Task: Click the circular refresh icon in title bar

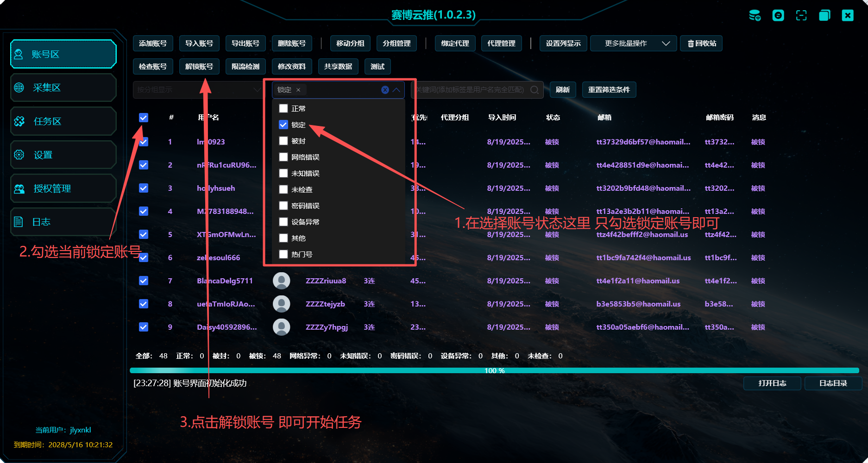Action: (778, 15)
